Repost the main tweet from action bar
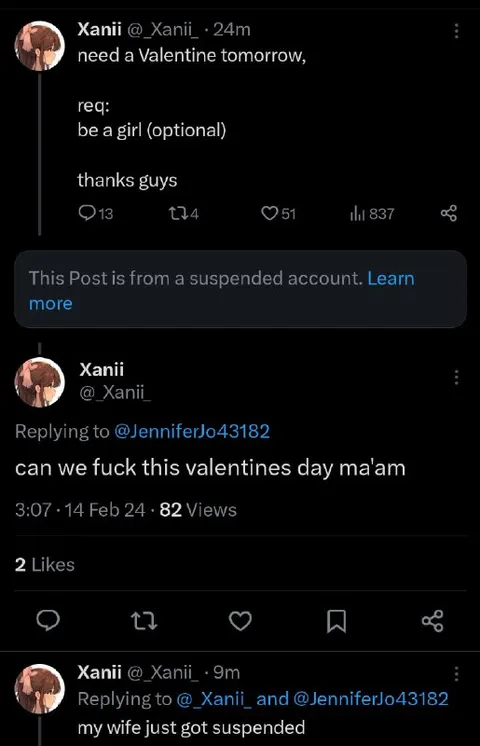The image size is (480, 746). click(x=144, y=621)
